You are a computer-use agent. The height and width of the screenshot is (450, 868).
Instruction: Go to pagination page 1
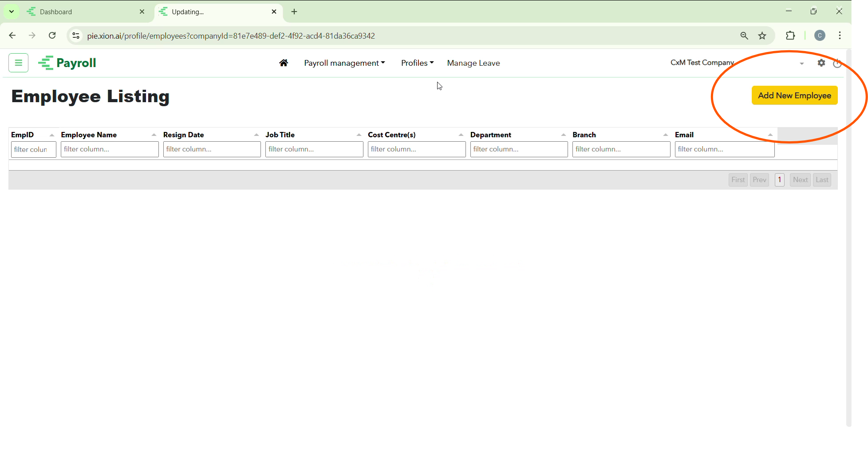(x=780, y=180)
